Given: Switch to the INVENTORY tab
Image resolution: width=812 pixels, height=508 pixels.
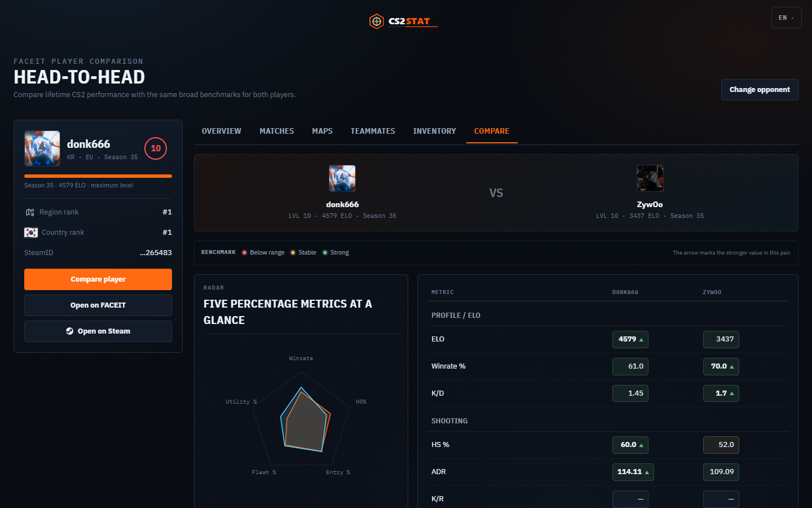Looking at the screenshot, I should coord(435,131).
